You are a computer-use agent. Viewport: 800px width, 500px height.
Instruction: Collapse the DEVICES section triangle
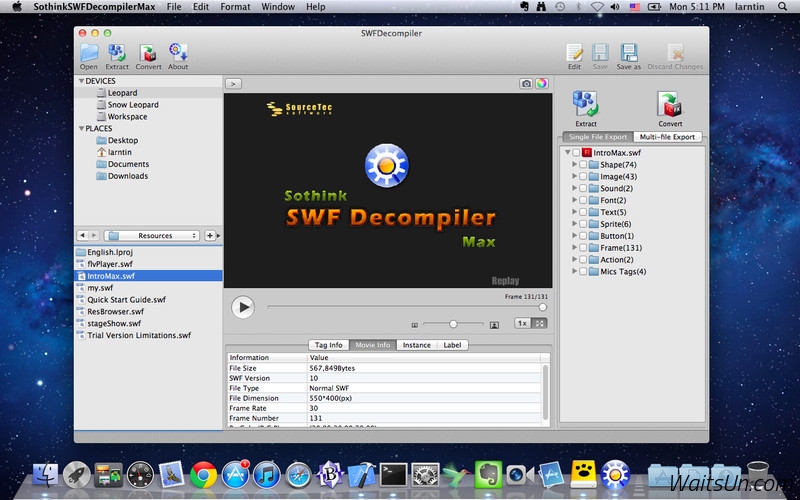pos(81,80)
